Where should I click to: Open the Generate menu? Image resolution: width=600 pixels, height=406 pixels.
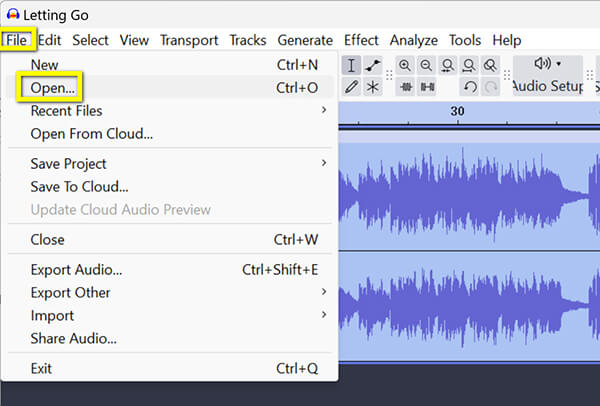(305, 40)
